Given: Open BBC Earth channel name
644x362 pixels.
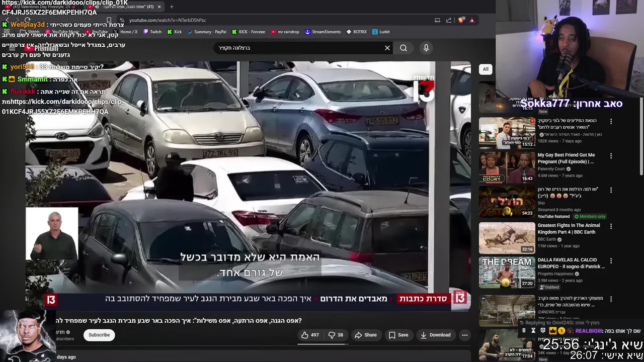Looking at the screenshot, I should pos(546,239).
